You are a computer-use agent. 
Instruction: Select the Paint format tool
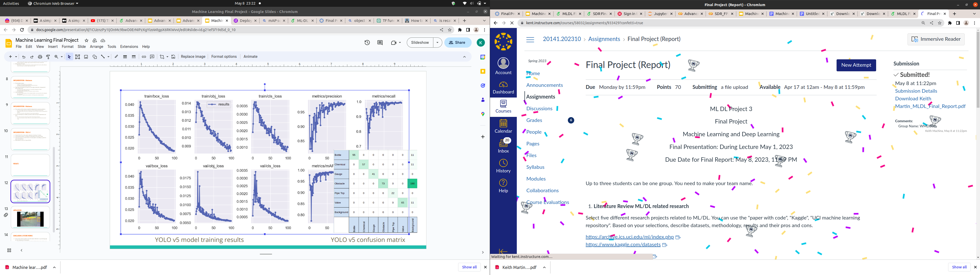click(48, 57)
